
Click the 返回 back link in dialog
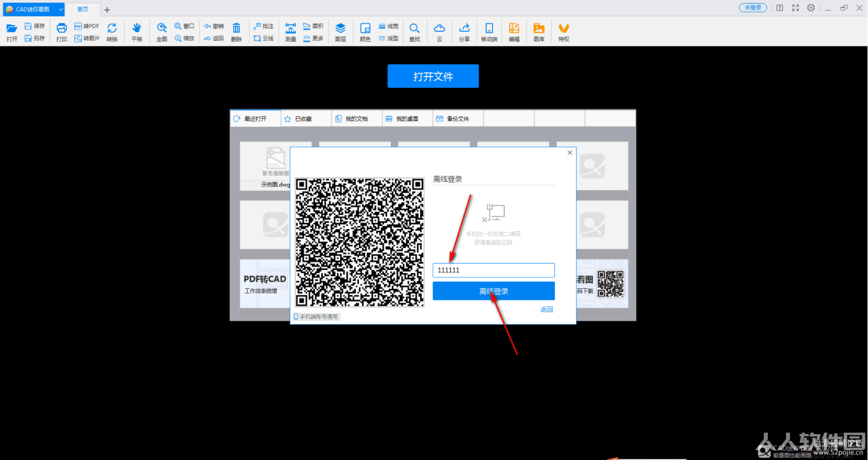[546, 309]
